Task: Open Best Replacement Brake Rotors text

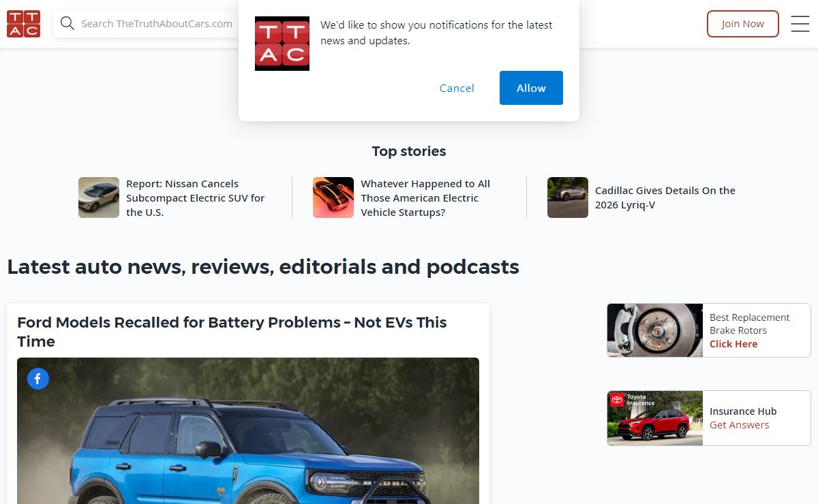Action: [749, 324]
